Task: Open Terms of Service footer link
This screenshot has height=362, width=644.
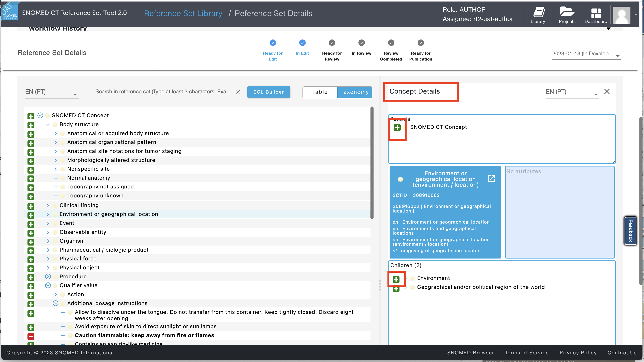Action: tap(526, 352)
